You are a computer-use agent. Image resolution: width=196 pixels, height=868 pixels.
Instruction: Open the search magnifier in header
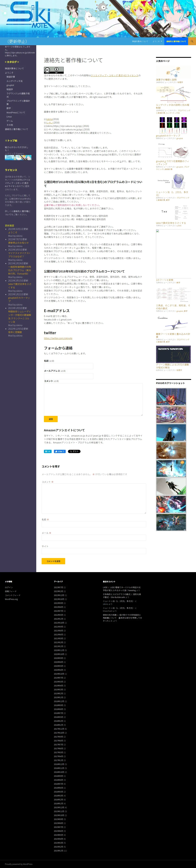[x=192, y=41]
